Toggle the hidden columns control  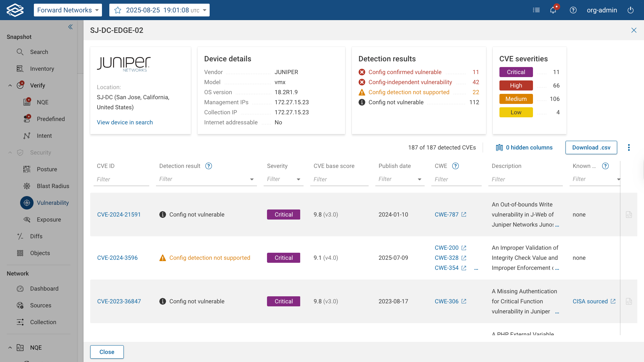click(524, 147)
